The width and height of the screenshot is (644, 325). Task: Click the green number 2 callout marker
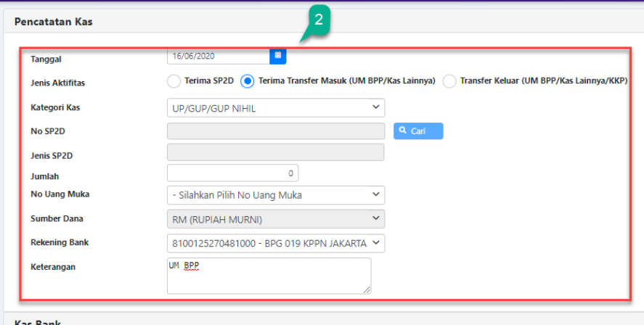tap(318, 20)
